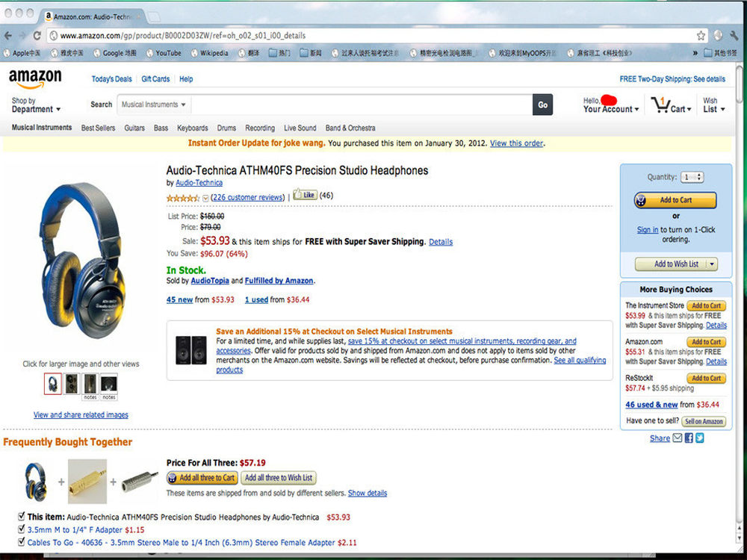Click the gold adapter image in Frequently Bought Together
This screenshot has height=560, width=747.
pyautogui.click(x=87, y=482)
